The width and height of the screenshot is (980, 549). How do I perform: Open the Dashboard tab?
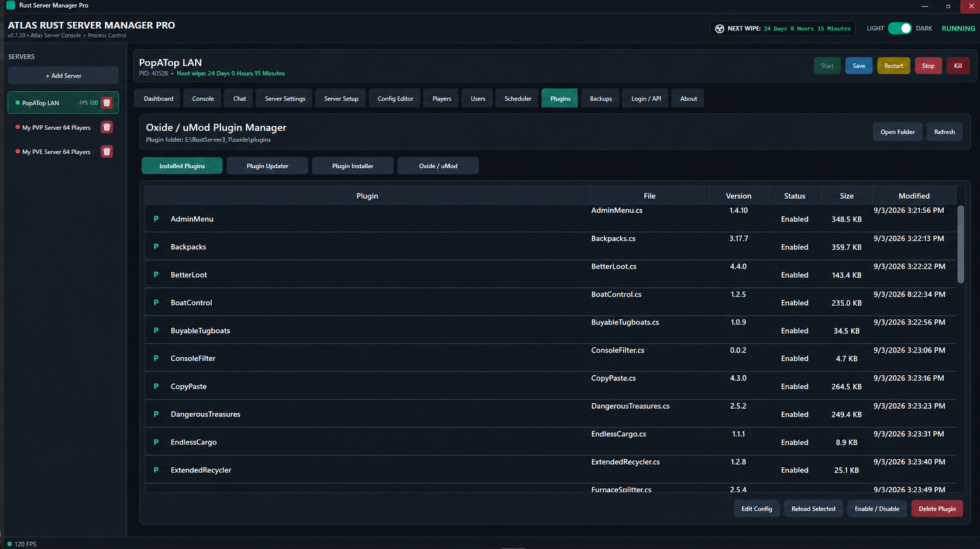coord(159,99)
